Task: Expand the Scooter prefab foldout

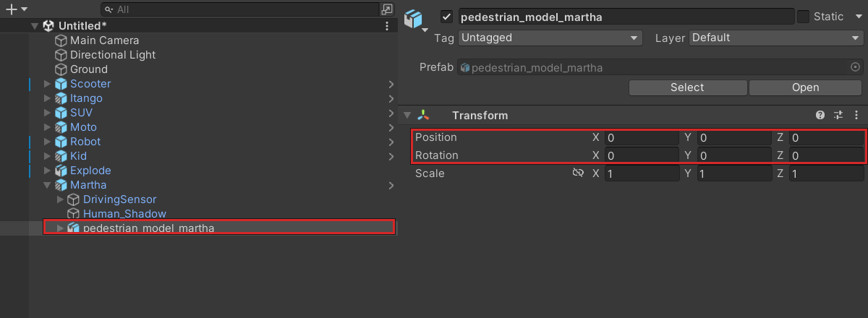Action: [x=48, y=84]
